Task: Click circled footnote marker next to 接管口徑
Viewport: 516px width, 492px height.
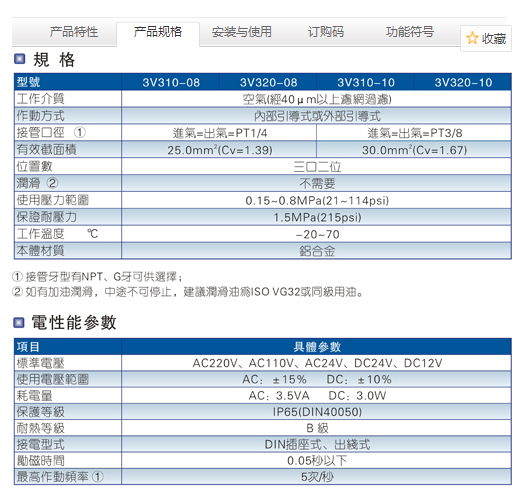Action: tap(80, 133)
